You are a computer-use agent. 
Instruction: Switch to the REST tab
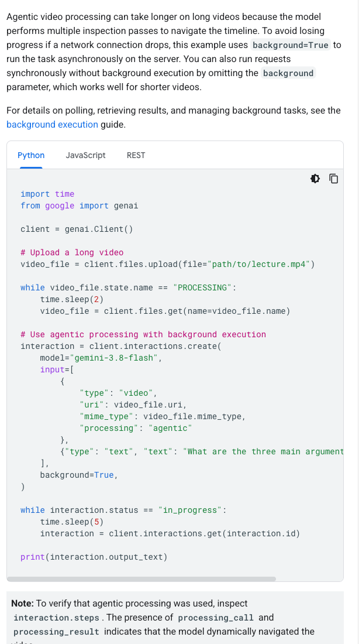pos(136,155)
